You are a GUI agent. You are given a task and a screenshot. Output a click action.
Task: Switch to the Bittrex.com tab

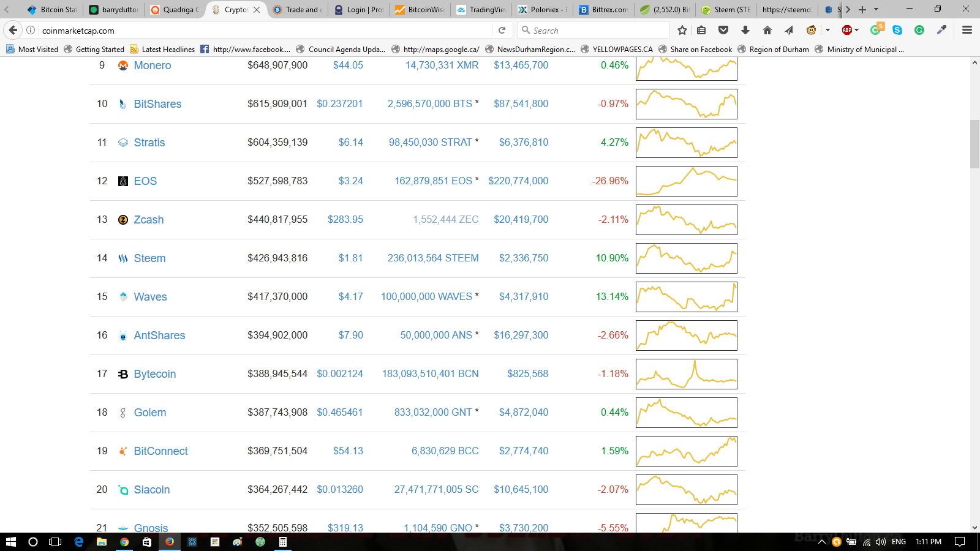point(603,9)
